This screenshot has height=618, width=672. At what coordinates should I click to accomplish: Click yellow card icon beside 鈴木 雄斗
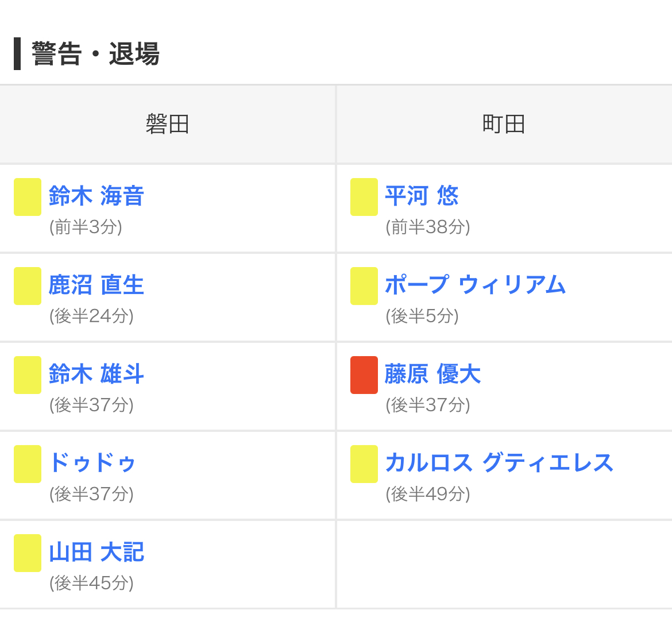click(28, 375)
